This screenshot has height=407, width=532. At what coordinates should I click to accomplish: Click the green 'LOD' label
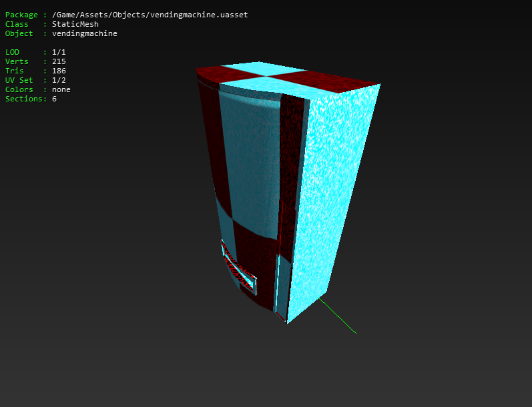click(x=12, y=52)
